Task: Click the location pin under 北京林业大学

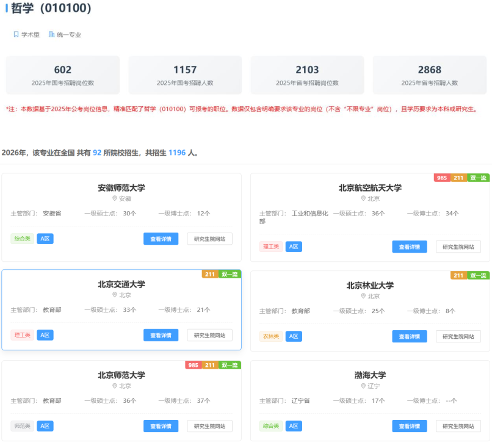Action: point(363,296)
